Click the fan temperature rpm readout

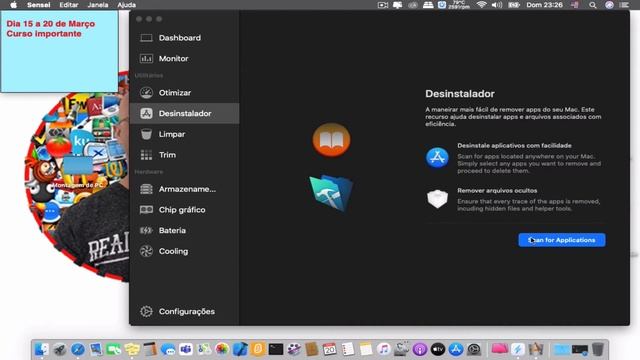(459, 5)
